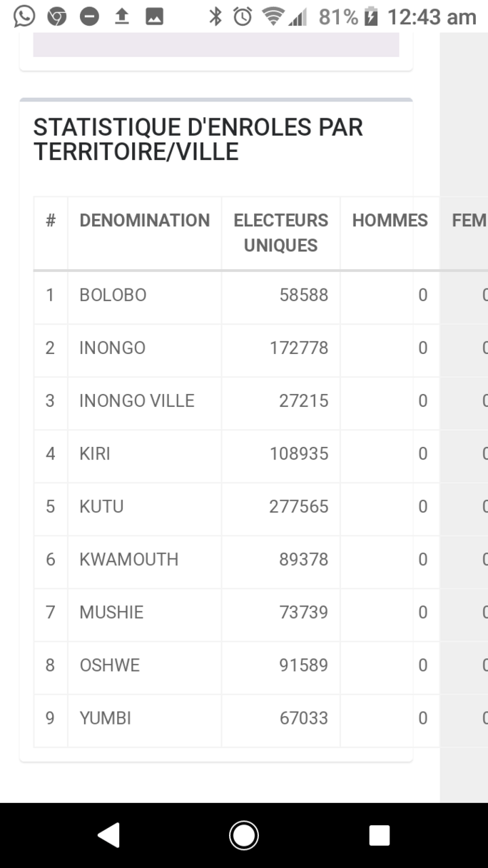Select the DENOMINATION column header
Image resolution: width=488 pixels, height=868 pixels.
145,221
